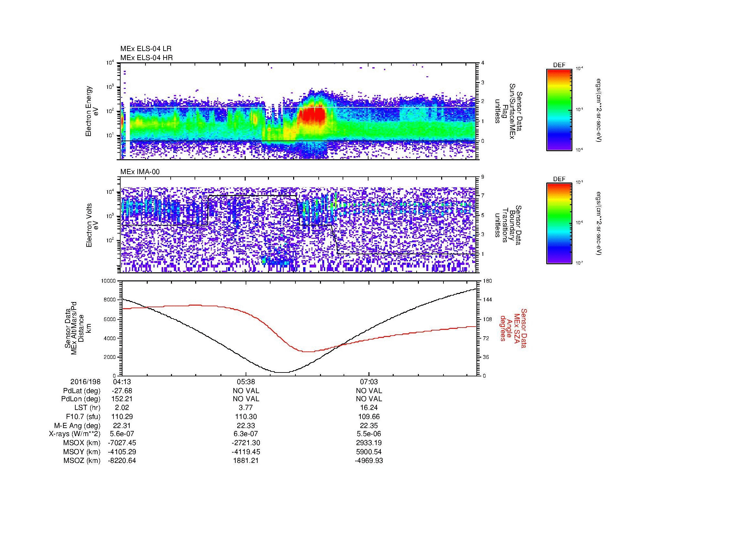Click the first 'NO VAL' under 05:38
Screen dimensions: 756x534
click(246, 391)
